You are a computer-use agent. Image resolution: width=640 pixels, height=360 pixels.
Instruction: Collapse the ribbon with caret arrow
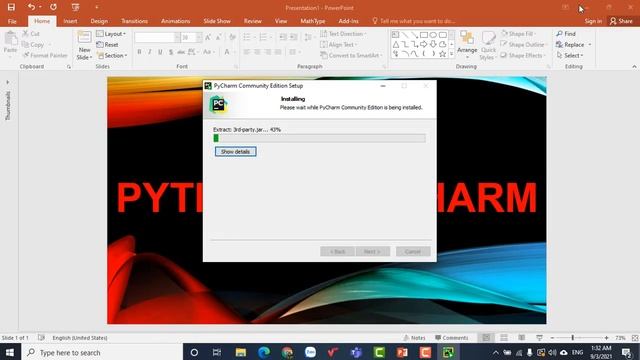[634, 67]
